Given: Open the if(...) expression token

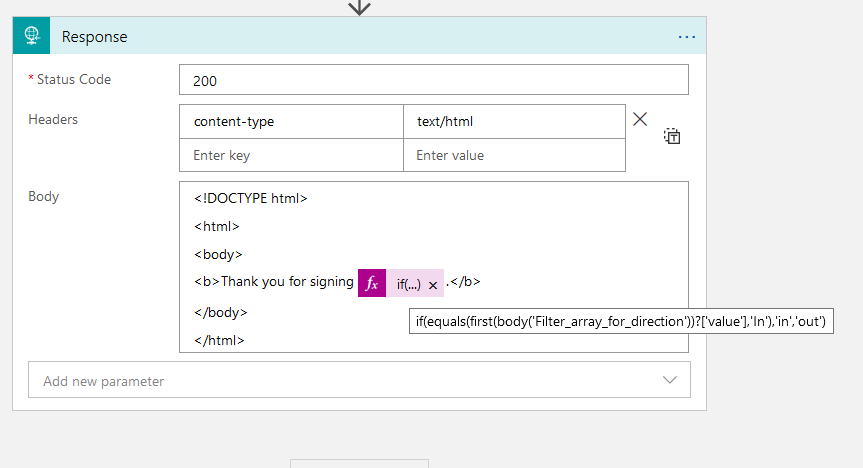Looking at the screenshot, I should (x=408, y=285).
